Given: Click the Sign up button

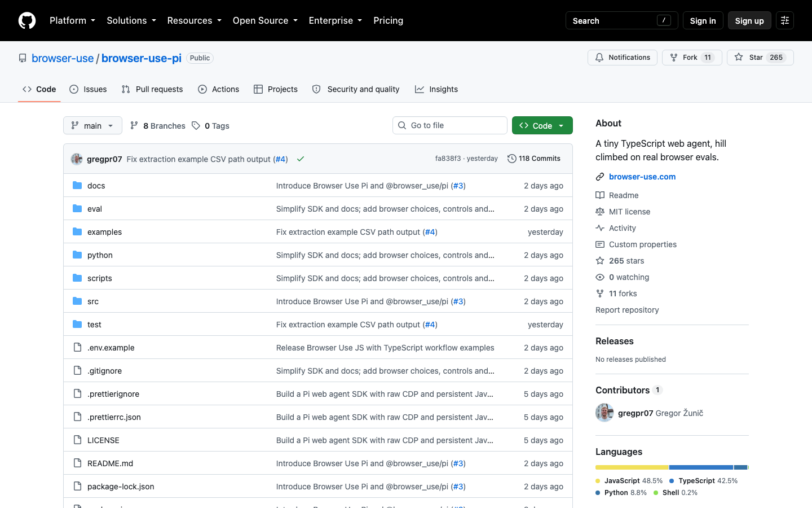Looking at the screenshot, I should 749,20.
